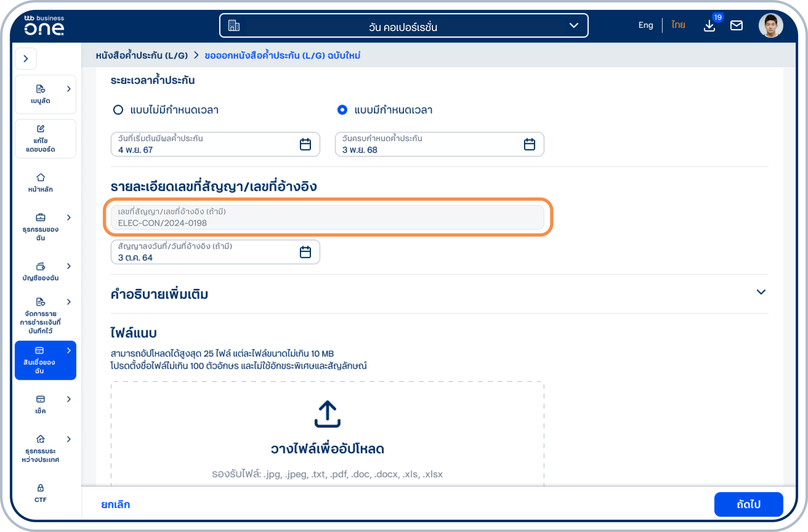Select แบบไม่มีกำหนดเวลา radio option
This screenshot has width=808, height=532.
point(118,110)
